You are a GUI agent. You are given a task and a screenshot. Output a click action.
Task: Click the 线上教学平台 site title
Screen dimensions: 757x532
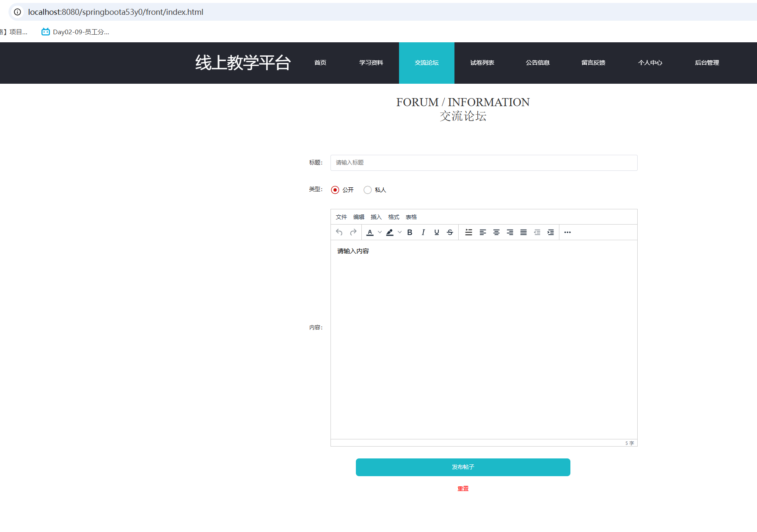243,63
